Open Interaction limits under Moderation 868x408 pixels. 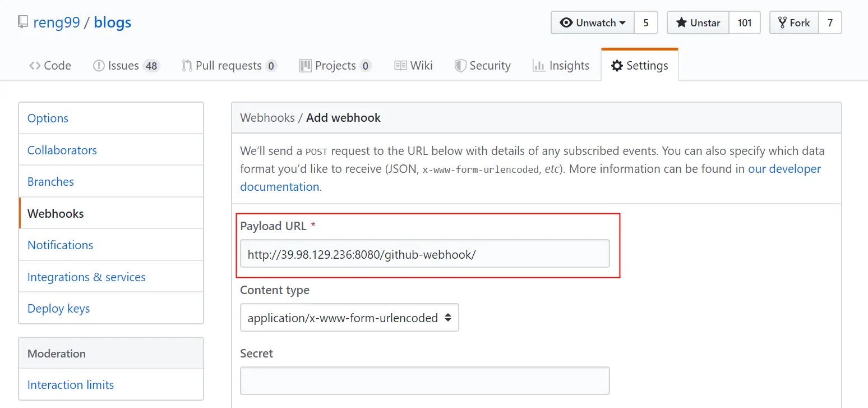click(111, 384)
